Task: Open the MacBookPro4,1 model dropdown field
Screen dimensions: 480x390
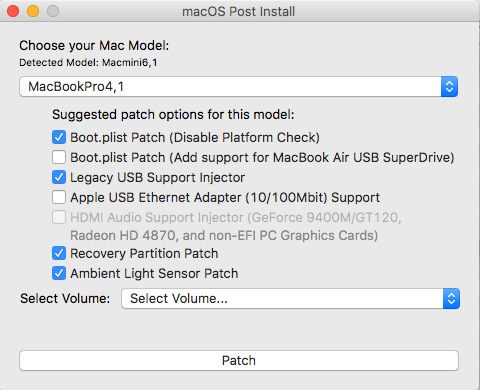Action: (x=238, y=87)
